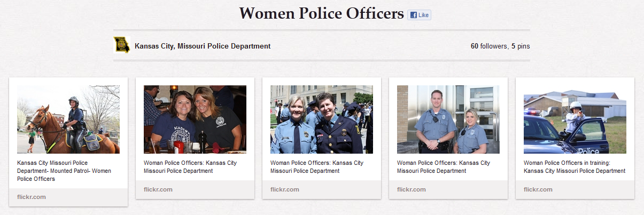Click flickr.com source under fourth pin
Viewport: 644px width, 215px height.
(412, 189)
